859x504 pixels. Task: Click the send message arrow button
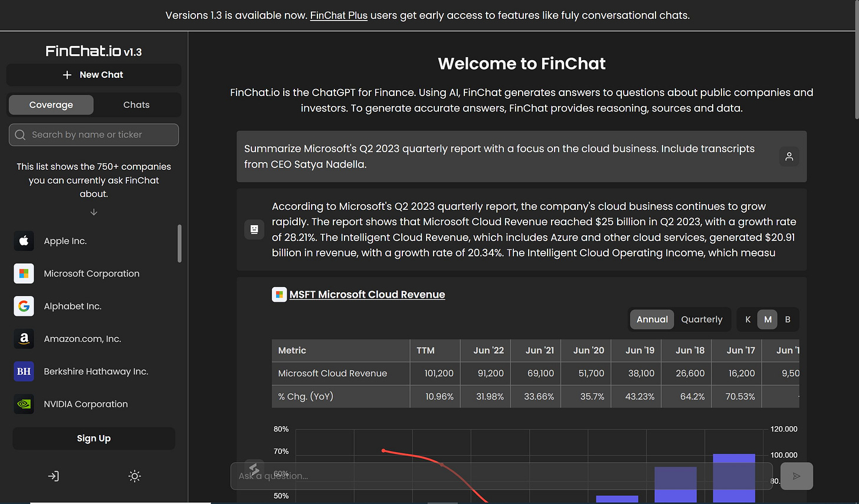pyautogui.click(x=796, y=476)
